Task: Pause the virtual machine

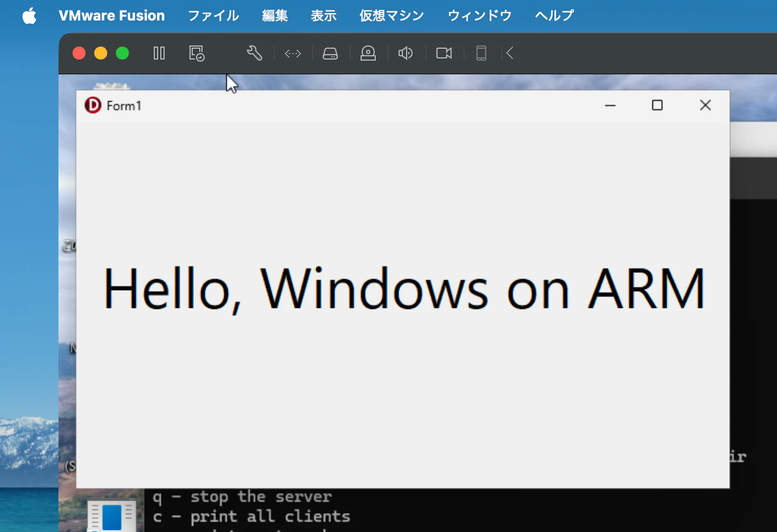Action: pos(159,53)
